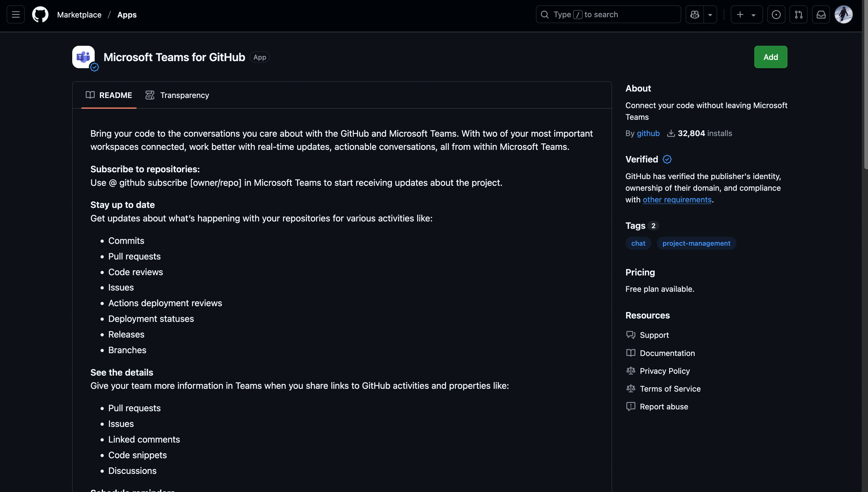868x492 pixels.
Task: Visit the github publisher profile
Action: 647,133
